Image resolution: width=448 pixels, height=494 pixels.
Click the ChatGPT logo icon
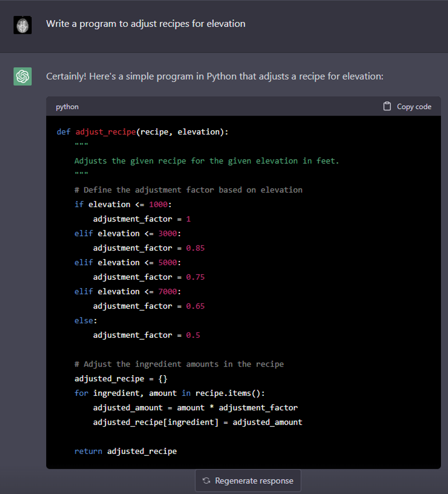pos(22,76)
